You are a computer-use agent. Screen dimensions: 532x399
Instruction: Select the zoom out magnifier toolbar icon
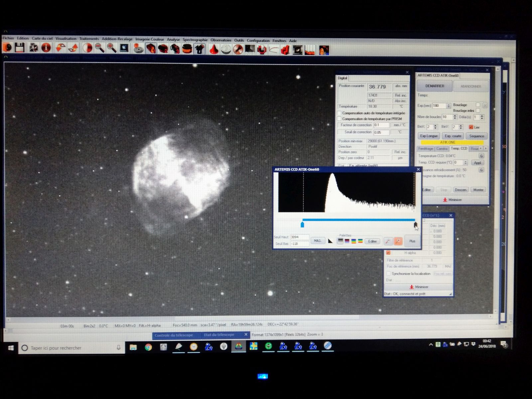[x=99, y=48]
